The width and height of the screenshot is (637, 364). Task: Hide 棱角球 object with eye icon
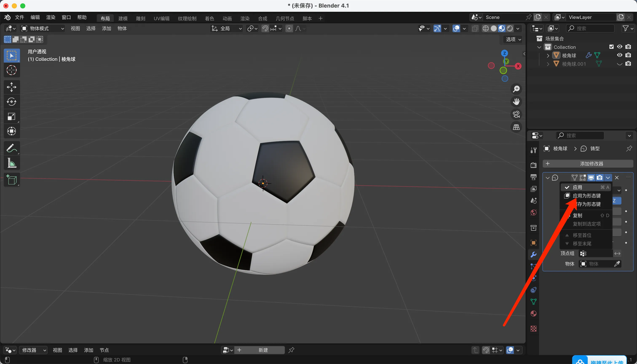[x=620, y=55]
